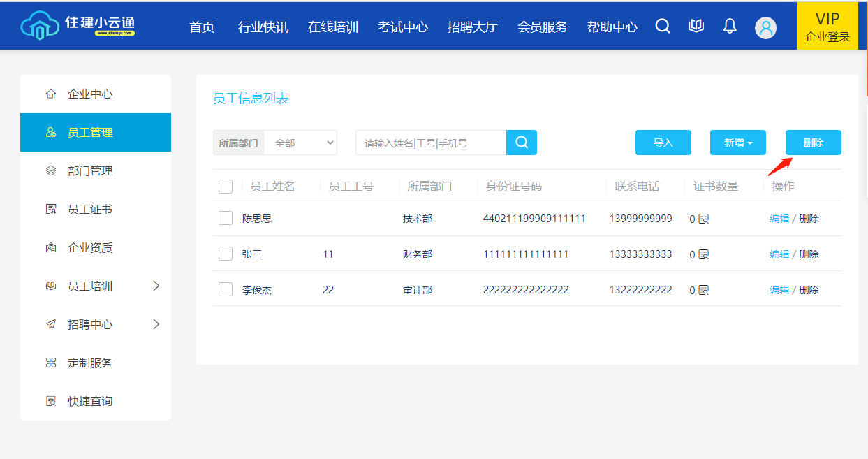Focus the name/ID/phone search input field
Screen dimensions: 868x459
(430, 143)
